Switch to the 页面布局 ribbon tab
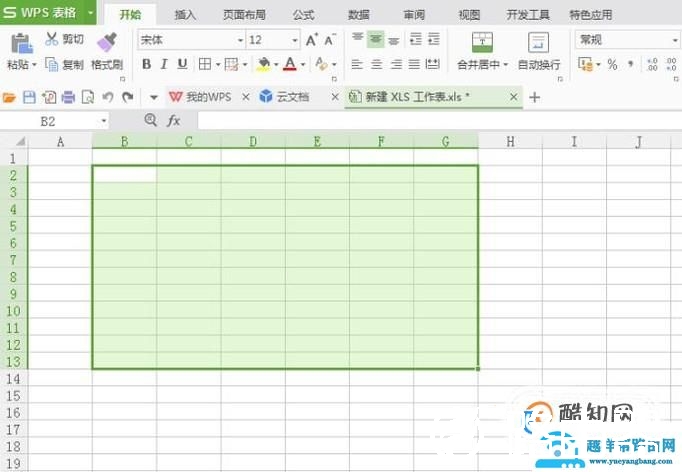This screenshot has height=472, width=682. point(244,15)
